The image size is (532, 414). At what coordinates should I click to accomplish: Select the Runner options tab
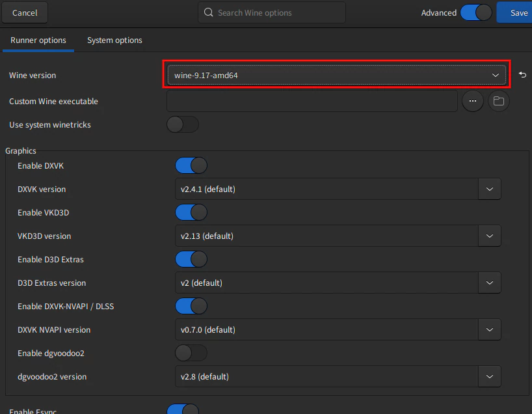click(38, 40)
